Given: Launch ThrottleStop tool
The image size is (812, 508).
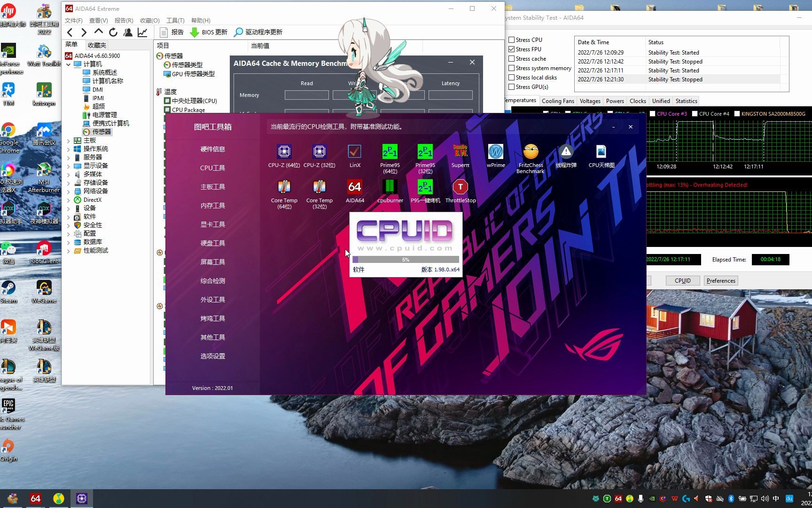Looking at the screenshot, I should tap(461, 191).
